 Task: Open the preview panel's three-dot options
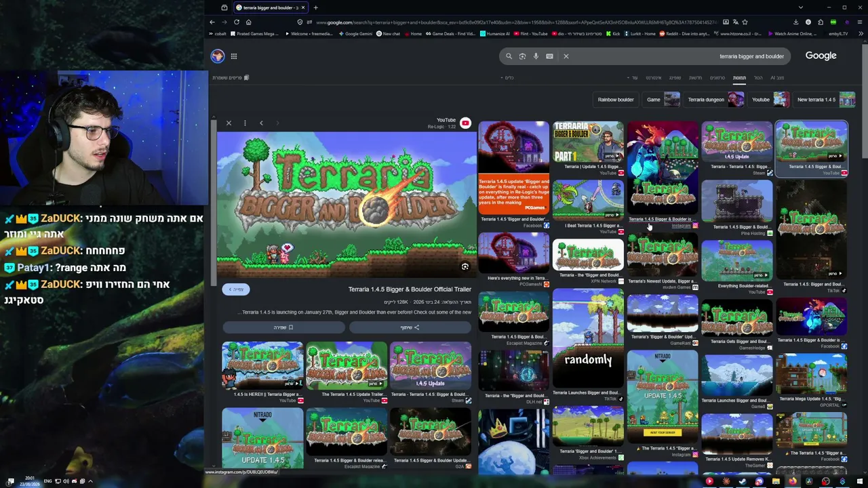coord(245,123)
